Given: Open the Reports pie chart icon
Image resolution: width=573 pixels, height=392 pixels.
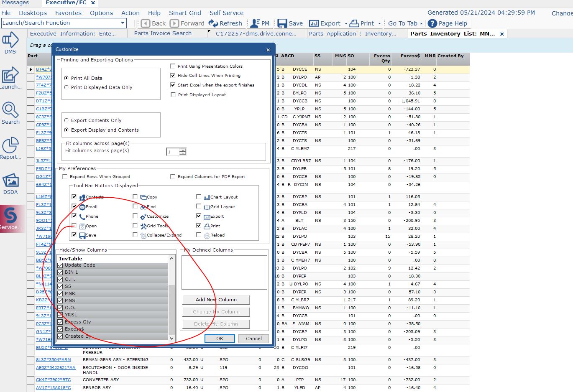Looking at the screenshot, I should 10,145.
